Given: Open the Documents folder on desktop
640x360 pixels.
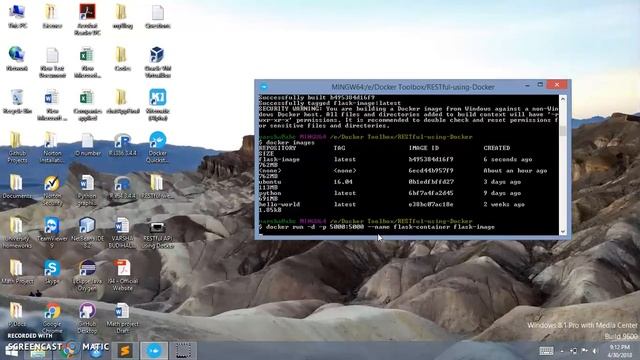Looking at the screenshot, I should [x=17, y=186].
